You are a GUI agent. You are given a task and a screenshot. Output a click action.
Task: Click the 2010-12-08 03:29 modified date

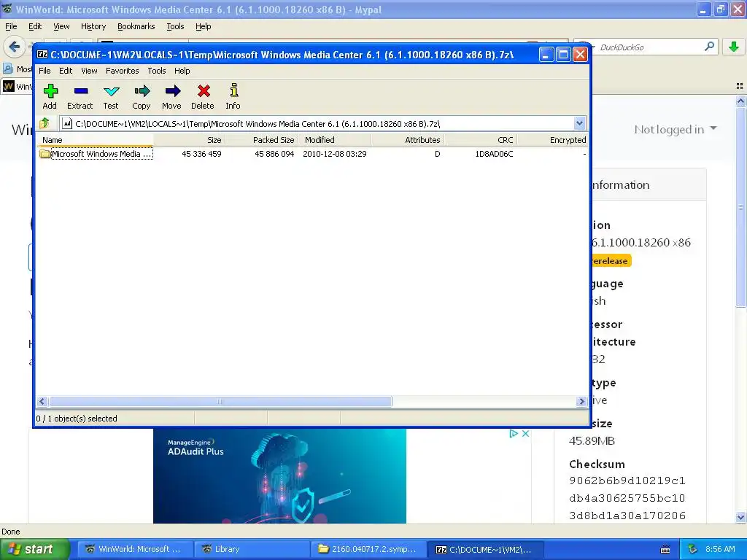pos(335,154)
